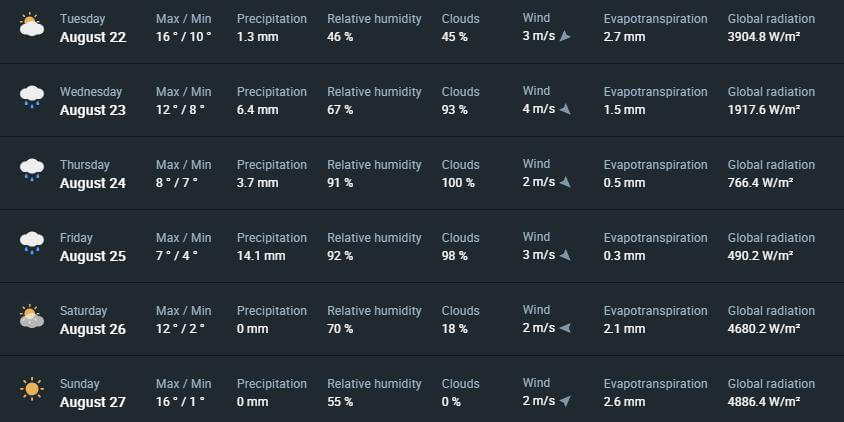
Task: Click the wind direction arrow for Wednesday
Action: (565, 109)
